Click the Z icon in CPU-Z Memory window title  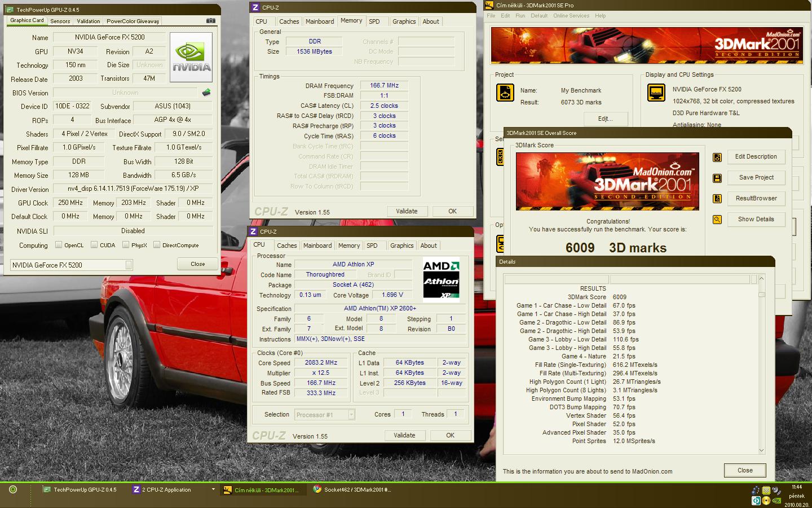click(255, 7)
